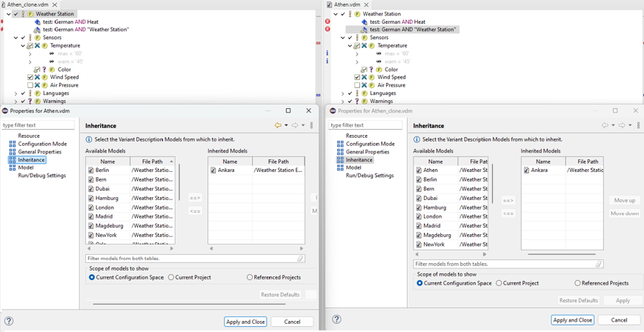Click remove arrow (<==) in Athen_clone.vdm dialog
The height and width of the screenshot is (332, 644).
pyautogui.click(x=508, y=213)
